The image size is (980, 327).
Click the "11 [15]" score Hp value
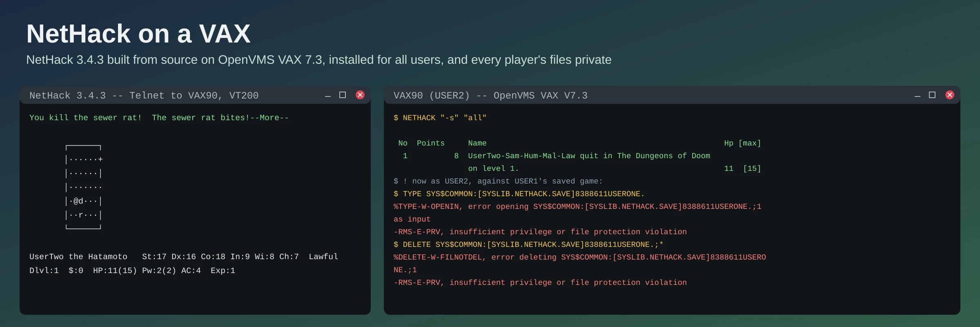click(743, 169)
